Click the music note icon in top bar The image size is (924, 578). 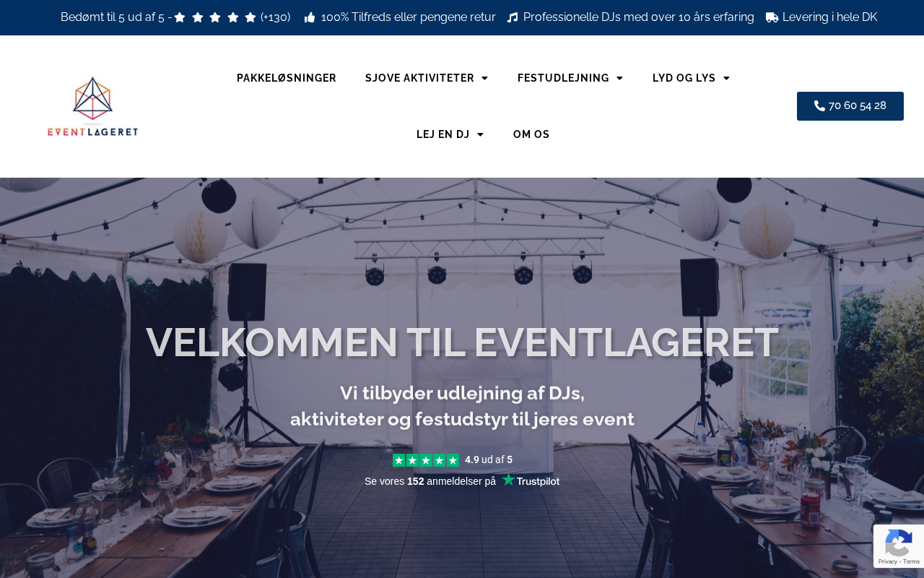click(x=513, y=17)
